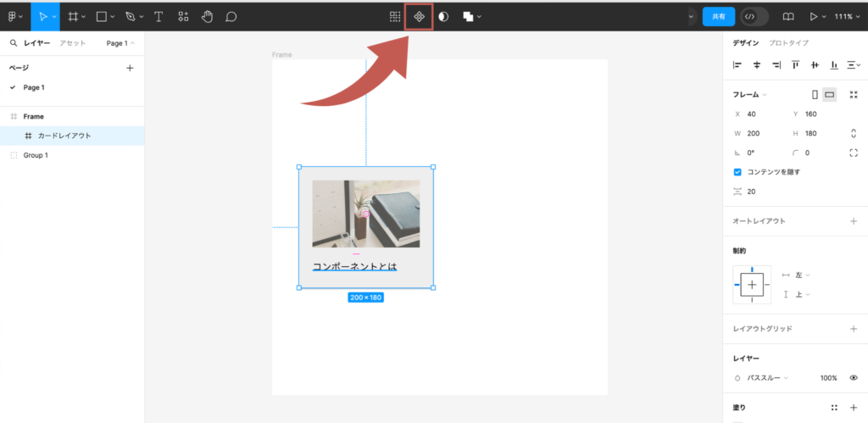Add オートレイアウト with plus button
Viewport: 868px width, 423px height.
pos(853,221)
